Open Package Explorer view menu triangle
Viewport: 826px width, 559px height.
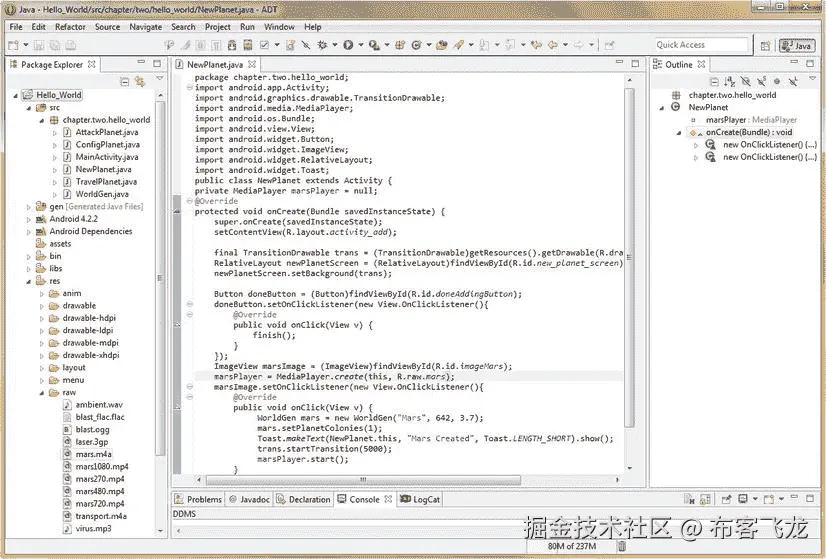click(160, 79)
